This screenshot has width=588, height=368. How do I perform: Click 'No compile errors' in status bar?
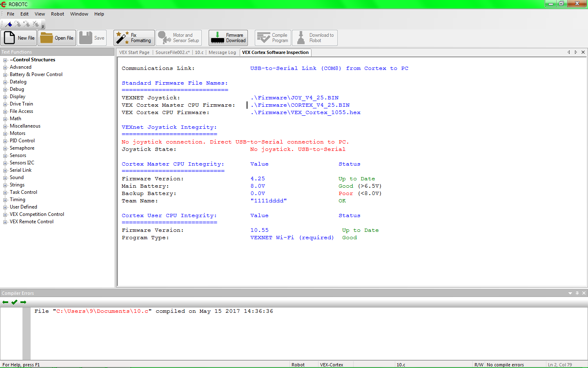click(x=505, y=365)
